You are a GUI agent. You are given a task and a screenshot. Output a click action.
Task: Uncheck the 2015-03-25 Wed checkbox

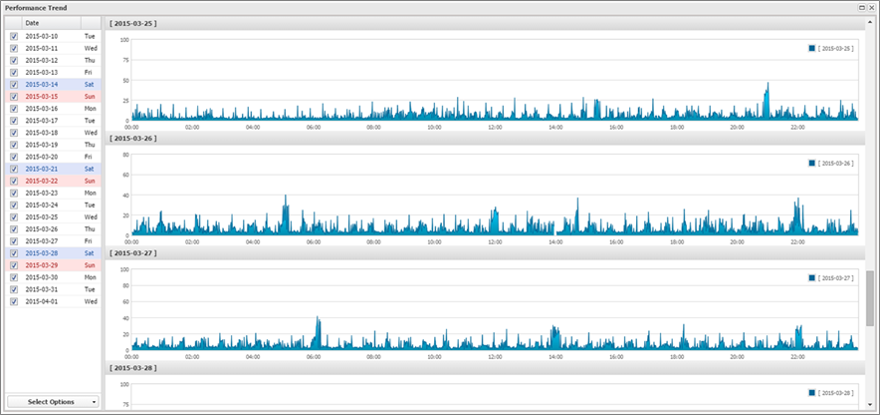(14, 217)
